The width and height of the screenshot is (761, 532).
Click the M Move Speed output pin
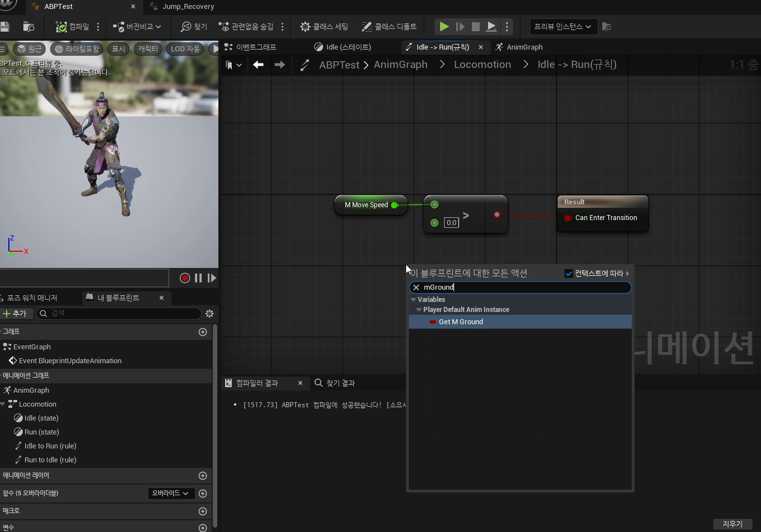click(x=394, y=205)
